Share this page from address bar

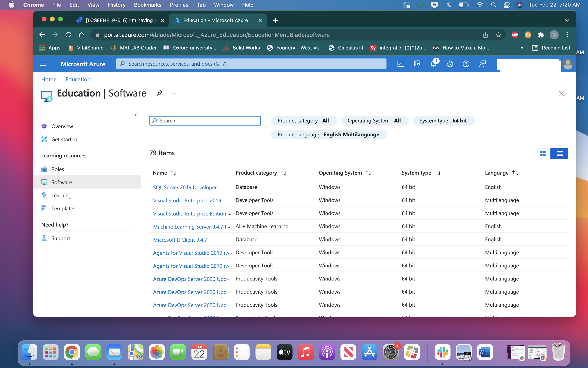[486, 35]
